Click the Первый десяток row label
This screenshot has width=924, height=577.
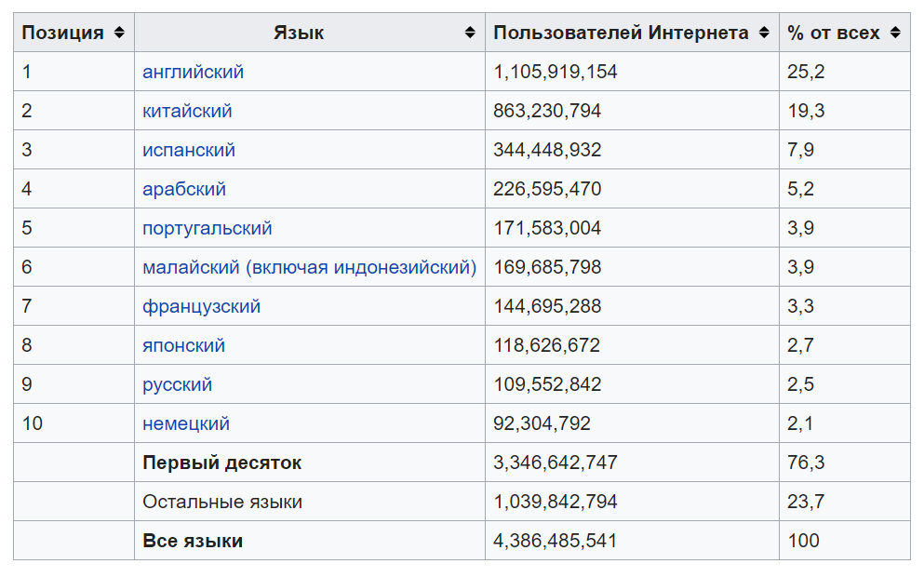coord(221,463)
